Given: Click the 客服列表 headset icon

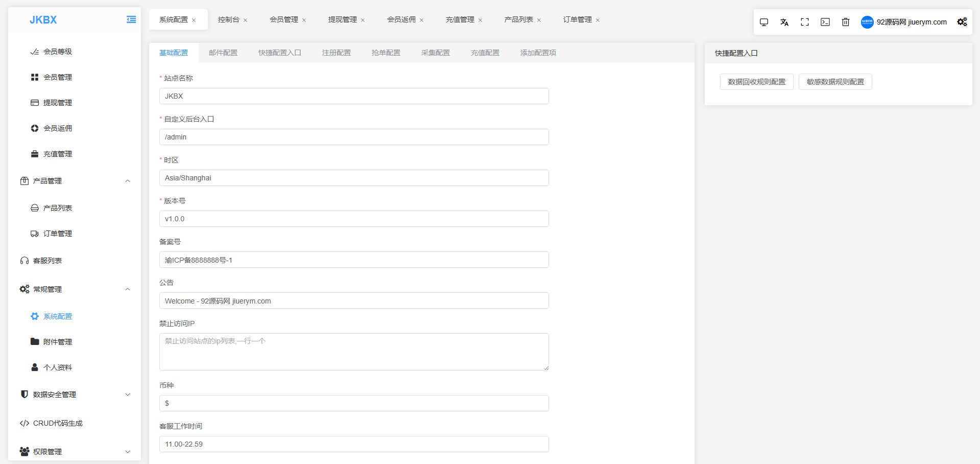Looking at the screenshot, I should (x=25, y=261).
